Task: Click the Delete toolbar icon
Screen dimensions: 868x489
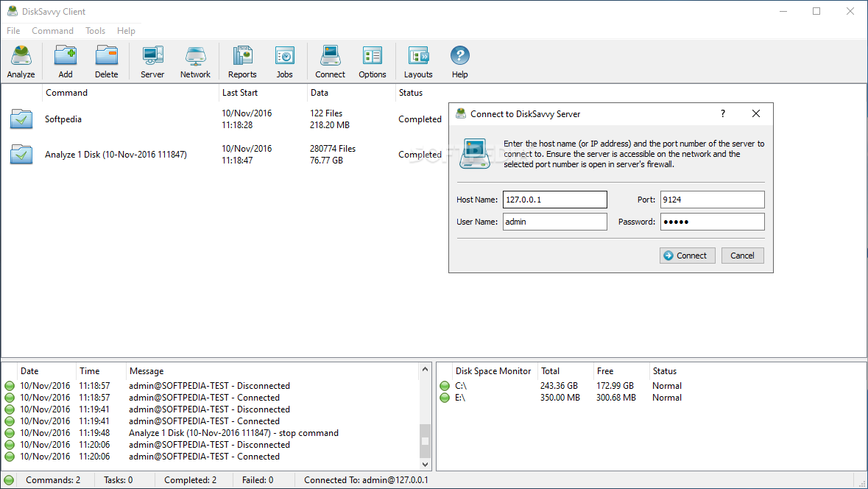Action: click(106, 61)
